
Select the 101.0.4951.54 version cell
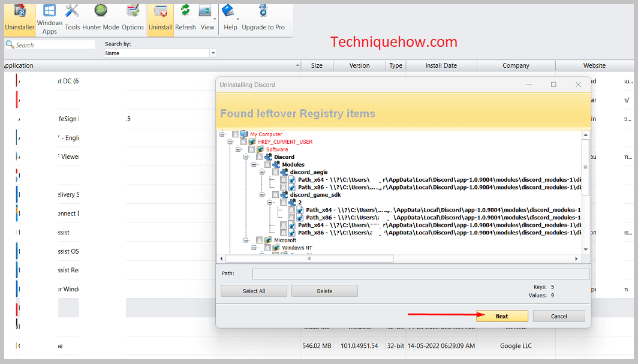point(359,345)
